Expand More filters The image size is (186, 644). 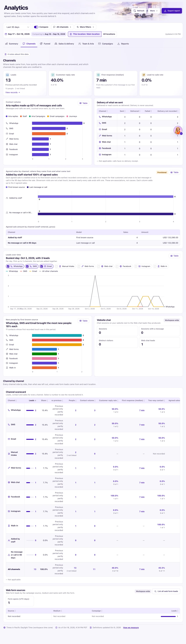85,27
